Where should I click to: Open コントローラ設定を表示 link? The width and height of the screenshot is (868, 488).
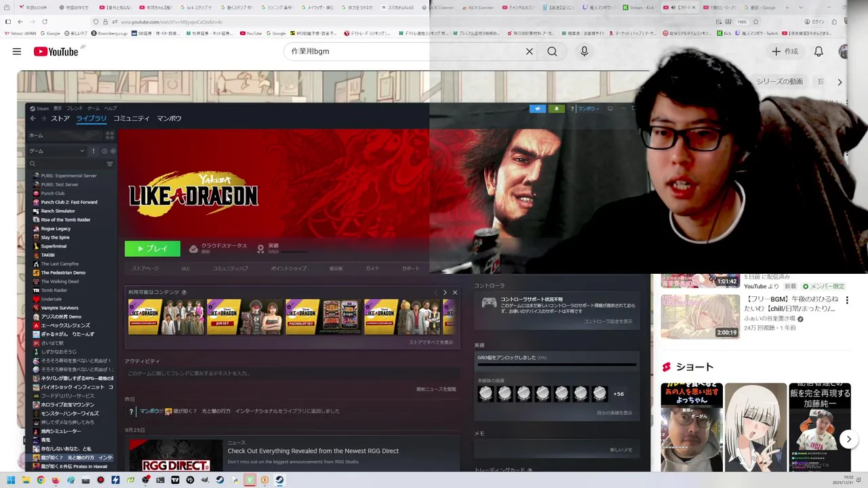[608, 321]
